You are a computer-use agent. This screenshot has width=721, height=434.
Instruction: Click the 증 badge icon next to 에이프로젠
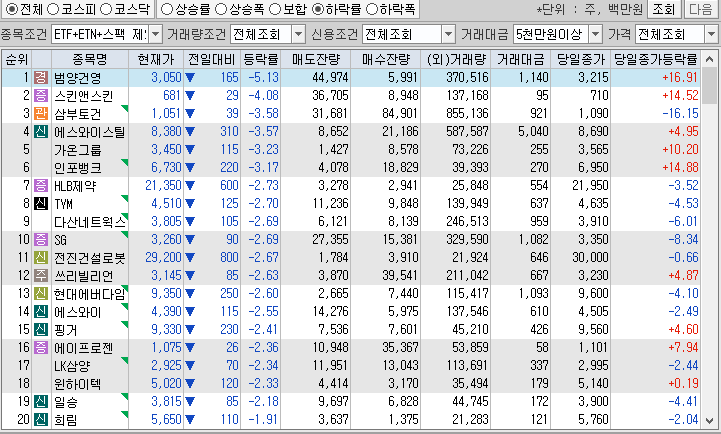[x=41, y=348]
